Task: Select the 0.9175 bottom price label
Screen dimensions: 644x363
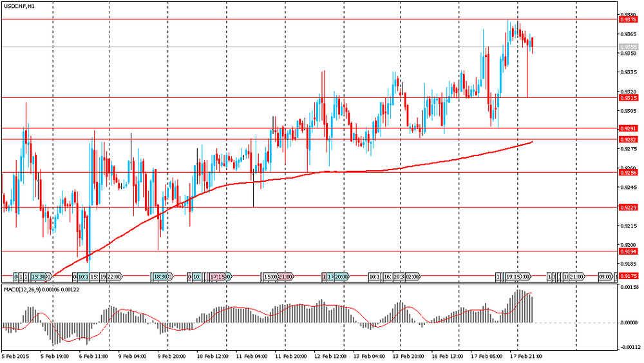Action: tap(629, 276)
